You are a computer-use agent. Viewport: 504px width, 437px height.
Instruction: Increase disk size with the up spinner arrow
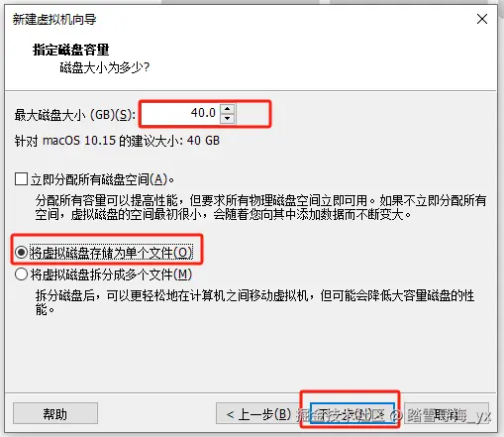[227, 109]
